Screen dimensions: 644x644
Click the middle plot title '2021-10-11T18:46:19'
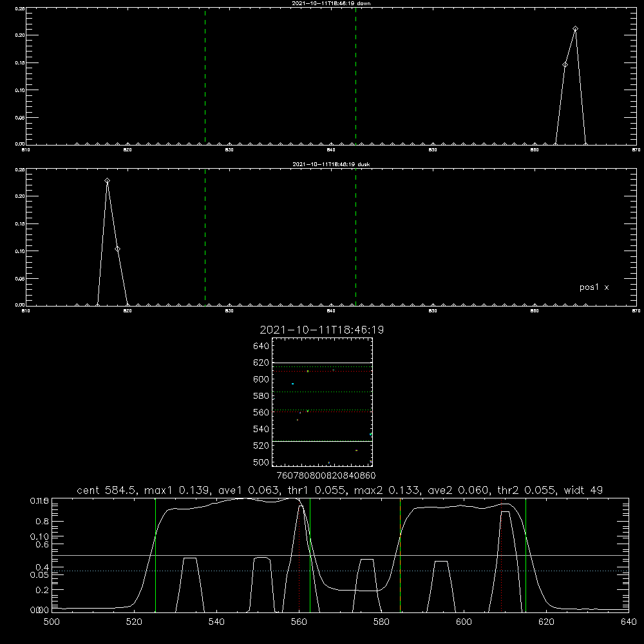click(x=322, y=330)
